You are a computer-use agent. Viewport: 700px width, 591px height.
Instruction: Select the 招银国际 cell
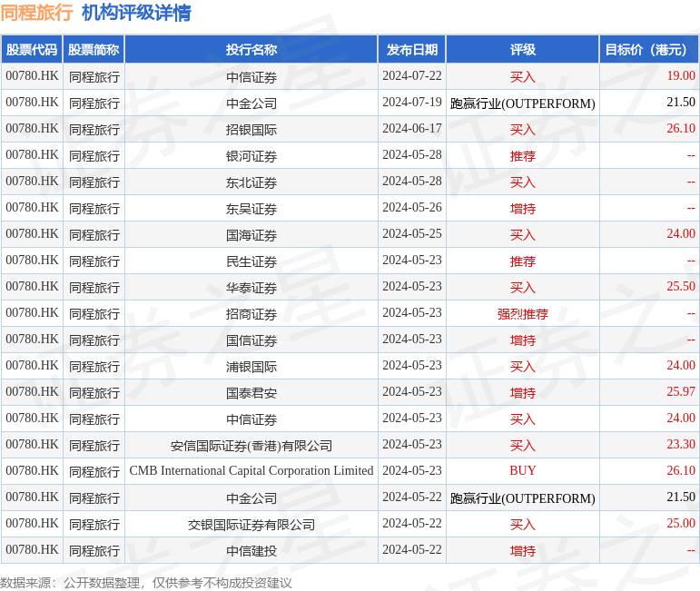[x=251, y=130]
